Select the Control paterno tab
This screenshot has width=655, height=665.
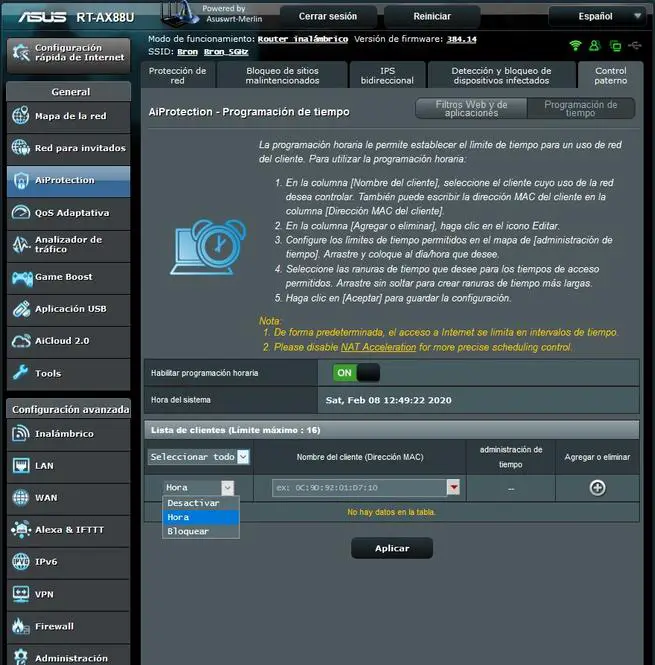610,75
